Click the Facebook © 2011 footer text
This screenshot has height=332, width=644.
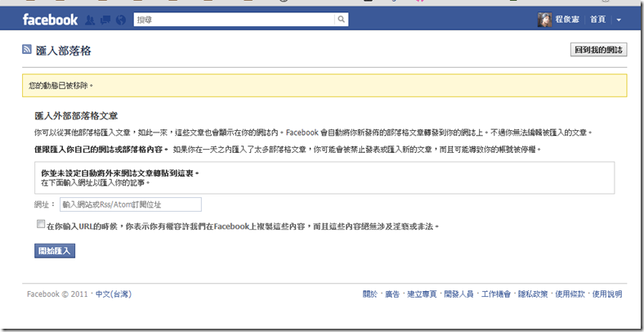click(57, 294)
